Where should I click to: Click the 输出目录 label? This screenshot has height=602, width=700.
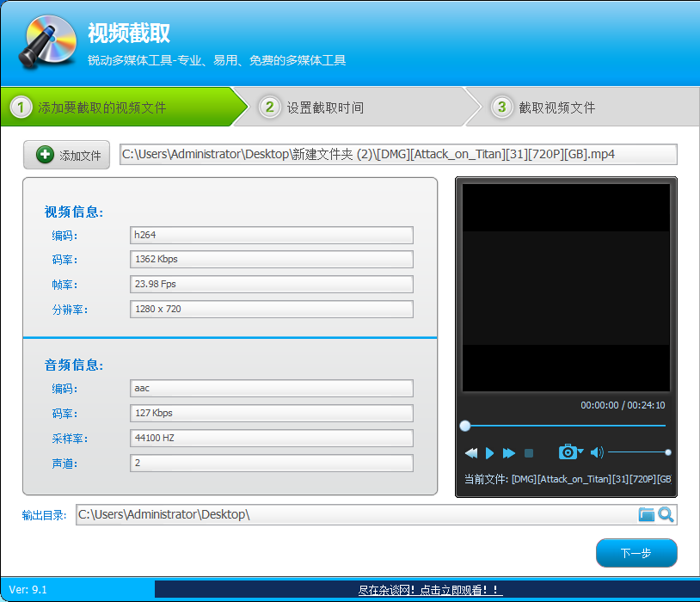point(44,515)
